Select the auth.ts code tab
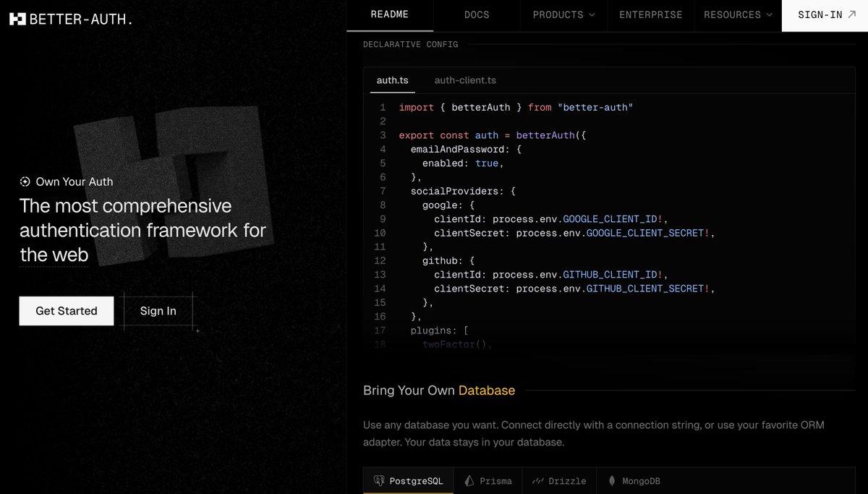This screenshot has width=868, height=494. point(393,80)
